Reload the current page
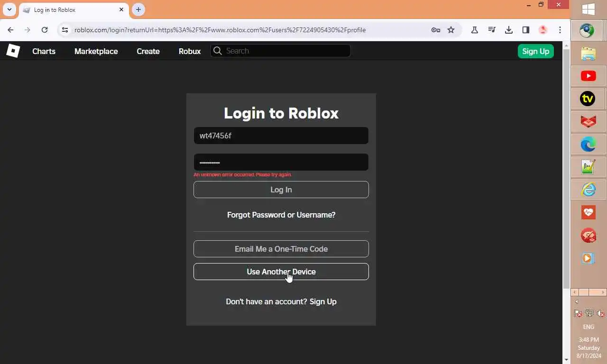The height and width of the screenshot is (364, 607). [45, 30]
